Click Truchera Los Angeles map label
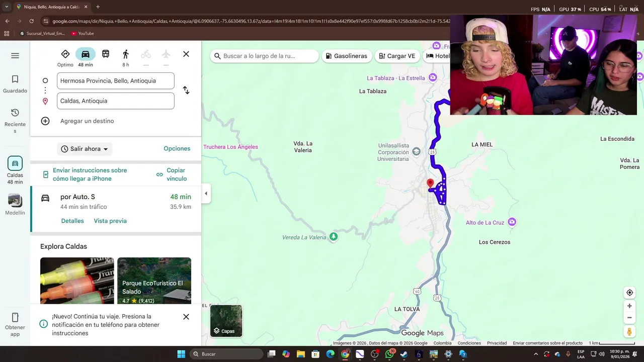The image size is (644, 362). (x=230, y=147)
